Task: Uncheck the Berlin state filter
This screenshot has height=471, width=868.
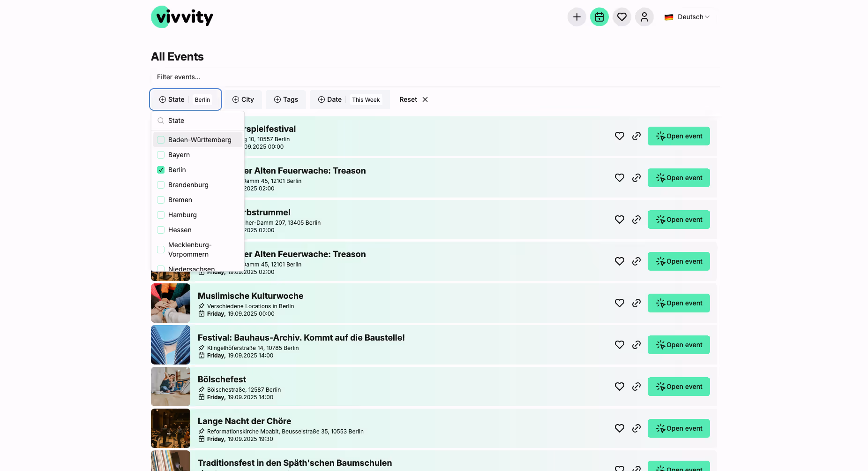Action: 161,170
